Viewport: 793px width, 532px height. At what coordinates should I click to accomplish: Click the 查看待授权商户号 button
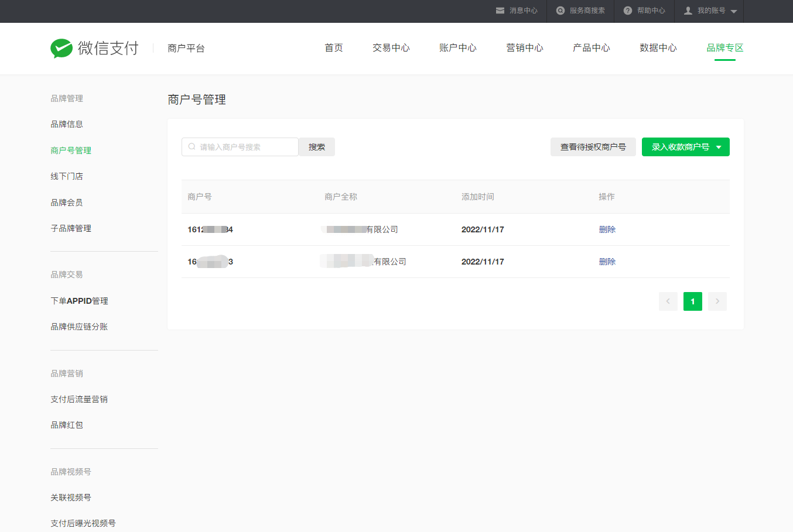click(x=593, y=147)
